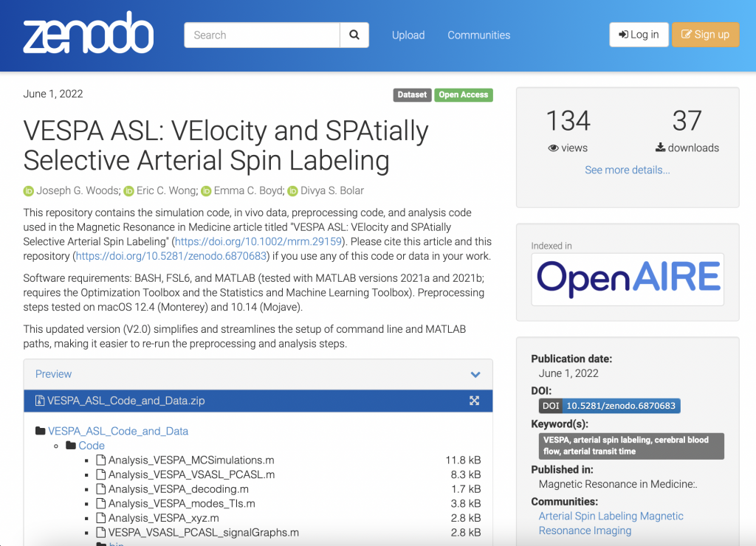This screenshot has height=546, width=756.
Task: Focus the Search input field
Action: pos(262,35)
